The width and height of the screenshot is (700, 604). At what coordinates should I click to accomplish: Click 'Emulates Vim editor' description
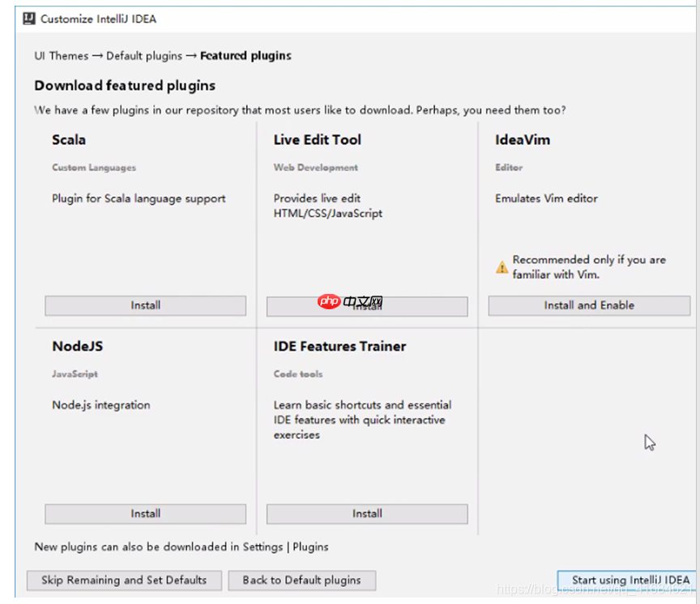(x=546, y=198)
